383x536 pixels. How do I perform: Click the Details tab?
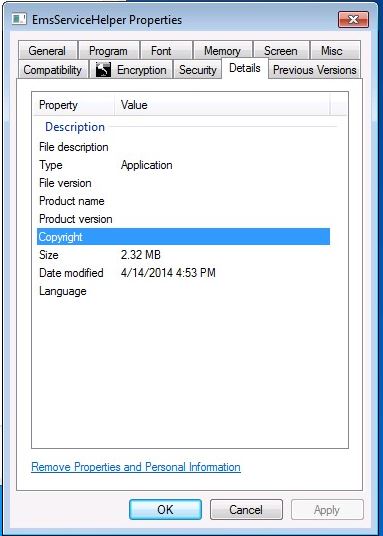[245, 68]
